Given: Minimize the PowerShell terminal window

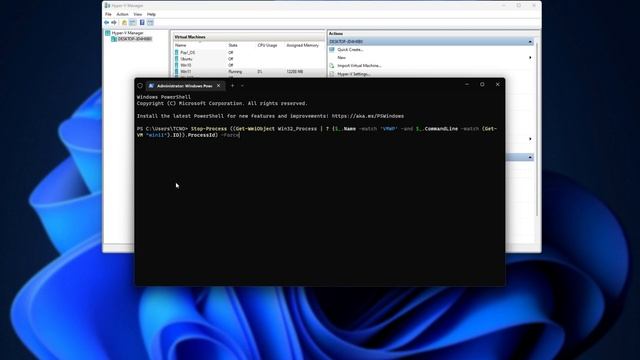Looking at the screenshot, I should (467, 84).
